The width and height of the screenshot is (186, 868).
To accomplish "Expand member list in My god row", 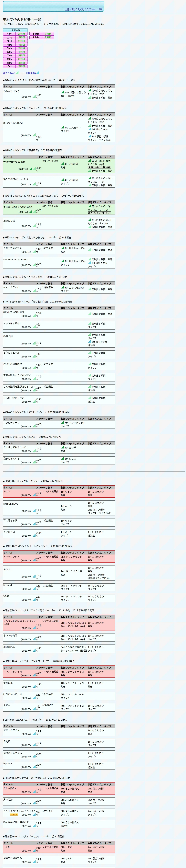I will coord(37,590).
